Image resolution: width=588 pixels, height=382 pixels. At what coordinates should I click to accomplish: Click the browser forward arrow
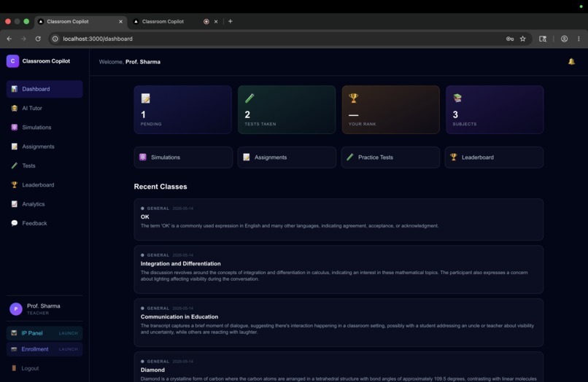pyautogui.click(x=23, y=39)
